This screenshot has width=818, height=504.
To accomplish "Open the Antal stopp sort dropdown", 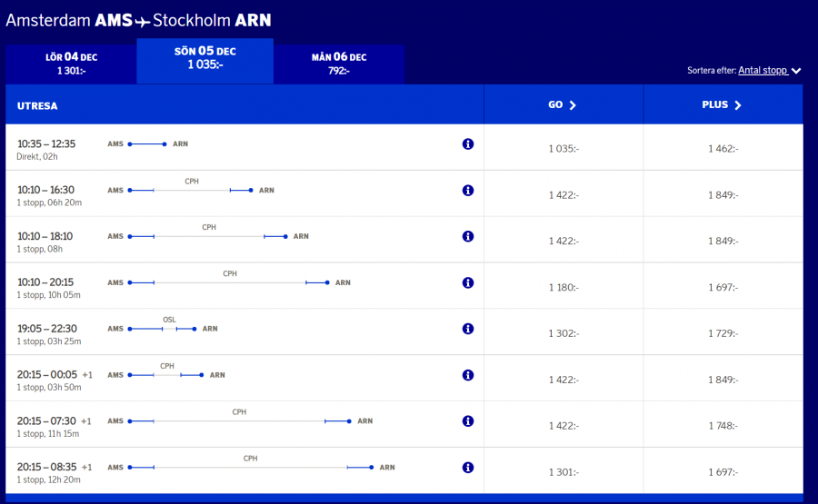I will 768,70.
